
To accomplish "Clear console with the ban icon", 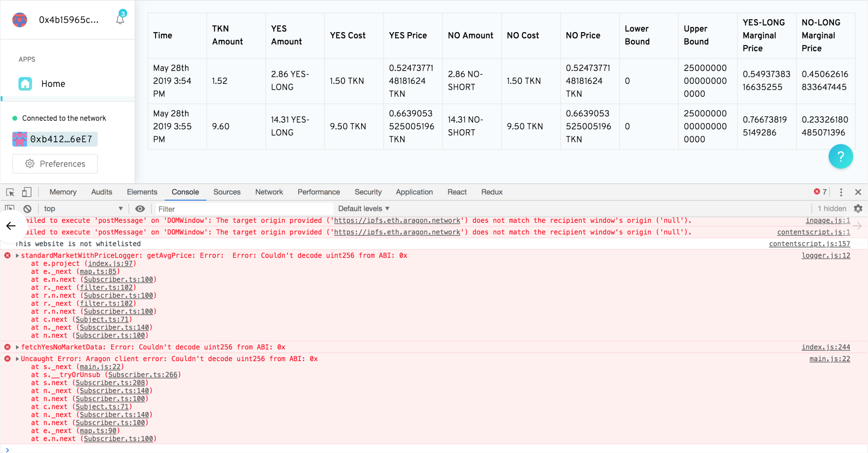I will click(27, 209).
